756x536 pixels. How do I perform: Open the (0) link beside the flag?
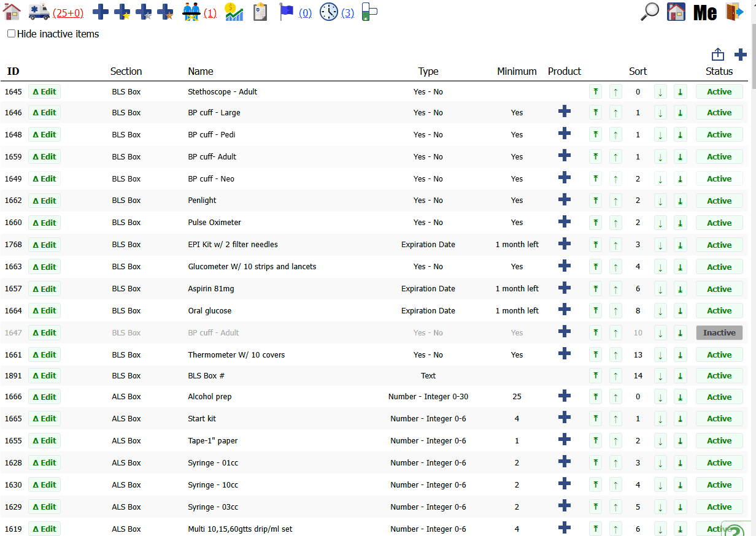click(305, 13)
